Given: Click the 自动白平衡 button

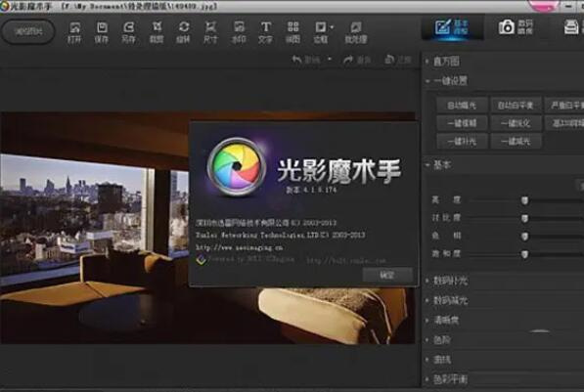Looking at the screenshot, I should 516,106.
